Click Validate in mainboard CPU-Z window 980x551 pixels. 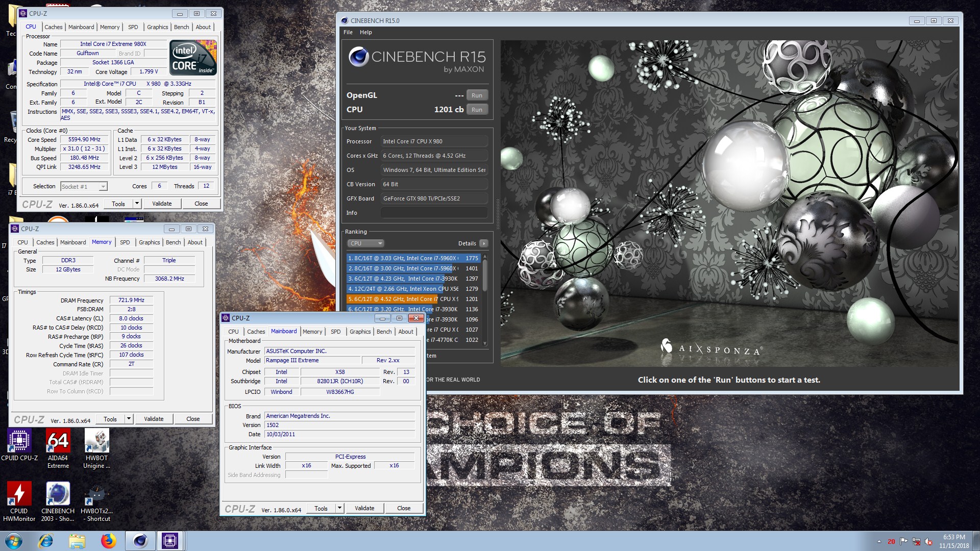tap(364, 508)
